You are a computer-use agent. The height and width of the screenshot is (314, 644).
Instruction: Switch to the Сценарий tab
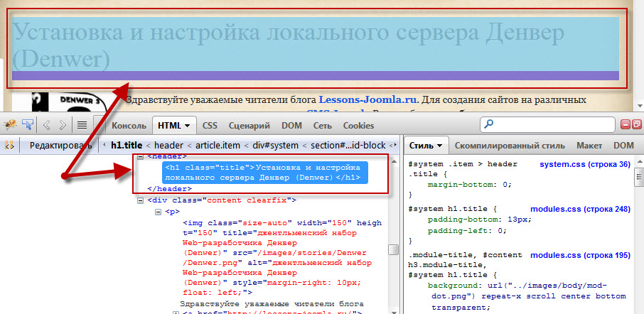click(x=249, y=126)
